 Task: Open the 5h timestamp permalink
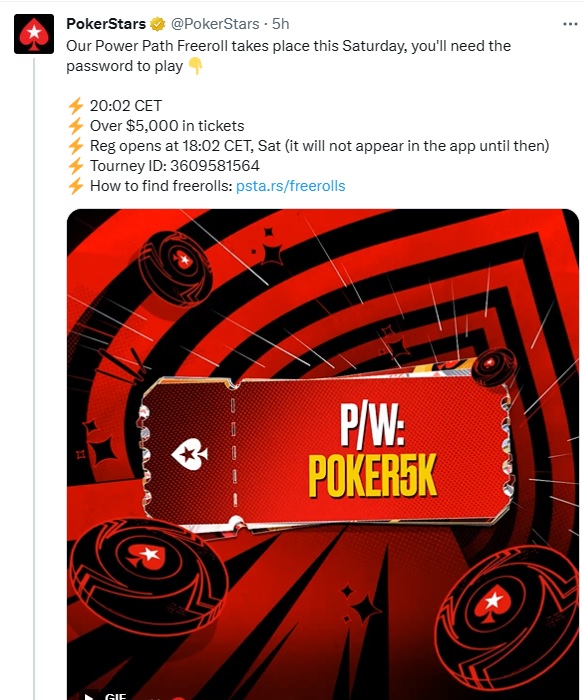tap(281, 24)
